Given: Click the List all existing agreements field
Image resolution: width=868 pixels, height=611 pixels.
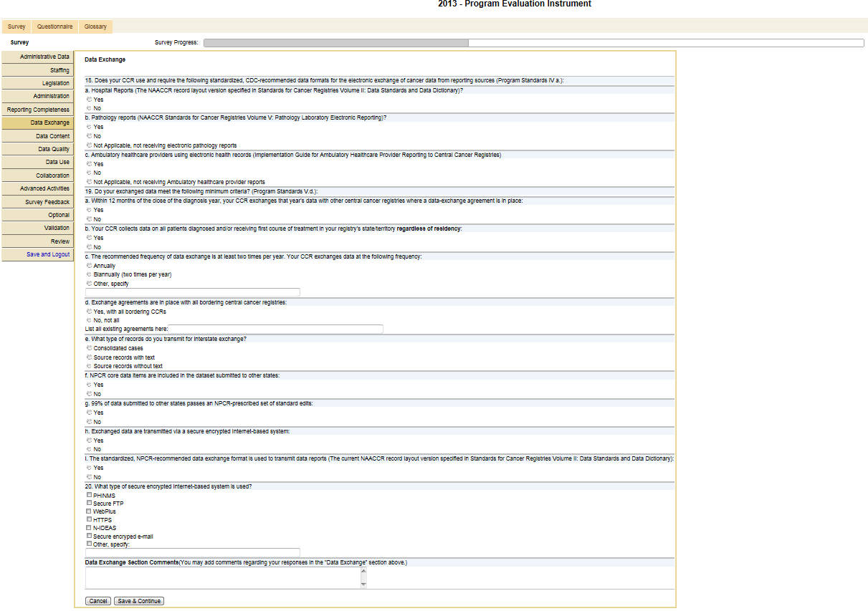Looking at the screenshot, I should pyautogui.click(x=275, y=329).
